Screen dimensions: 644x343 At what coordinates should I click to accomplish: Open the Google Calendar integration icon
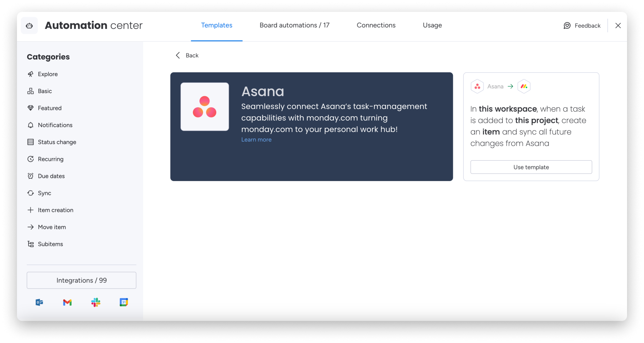[x=124, y=302]
